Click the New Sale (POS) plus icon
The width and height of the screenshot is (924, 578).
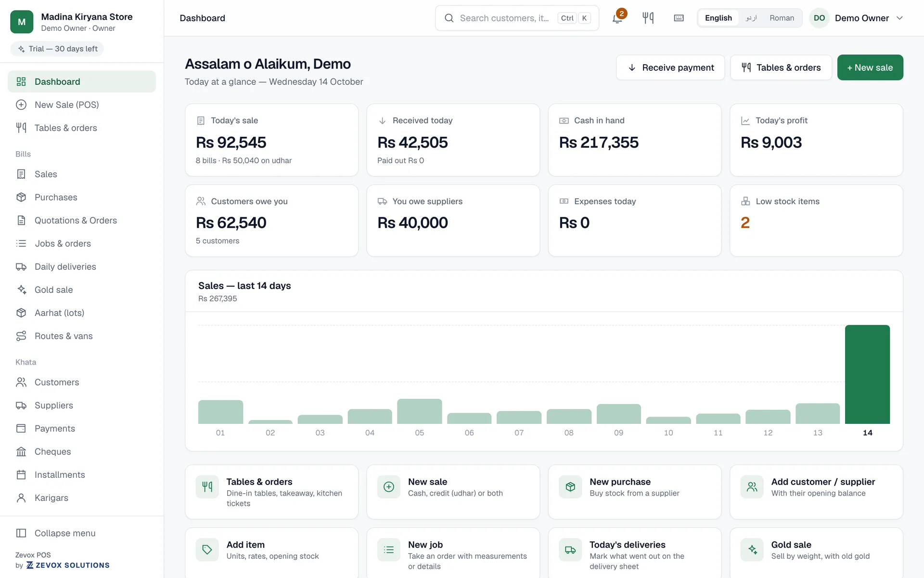tap(21, 105)
